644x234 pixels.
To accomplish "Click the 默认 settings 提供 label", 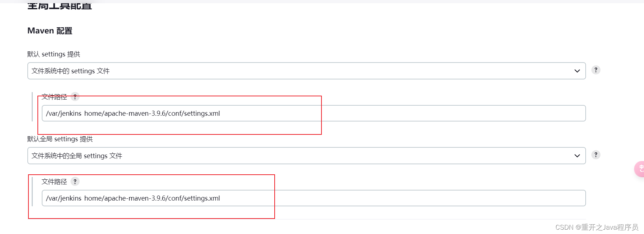I will 54,54.
